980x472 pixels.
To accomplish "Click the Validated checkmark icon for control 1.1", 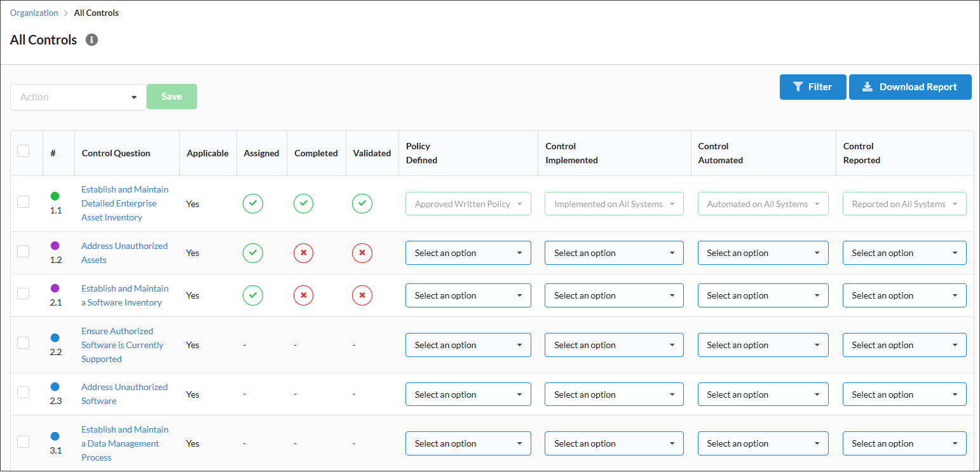I will pos(362,204).
